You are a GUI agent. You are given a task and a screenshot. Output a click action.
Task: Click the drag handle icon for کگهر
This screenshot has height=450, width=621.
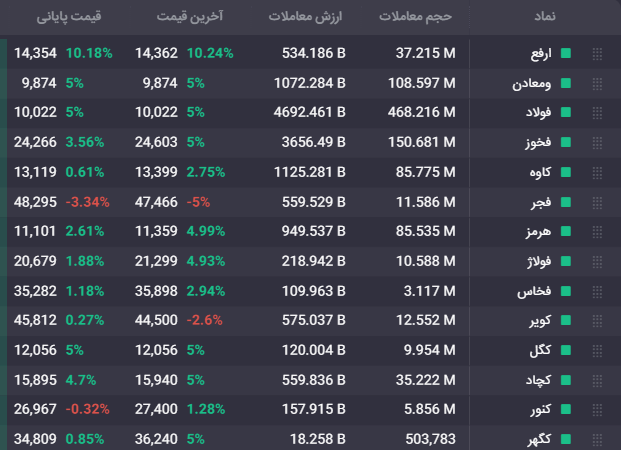tap(597, 440)
